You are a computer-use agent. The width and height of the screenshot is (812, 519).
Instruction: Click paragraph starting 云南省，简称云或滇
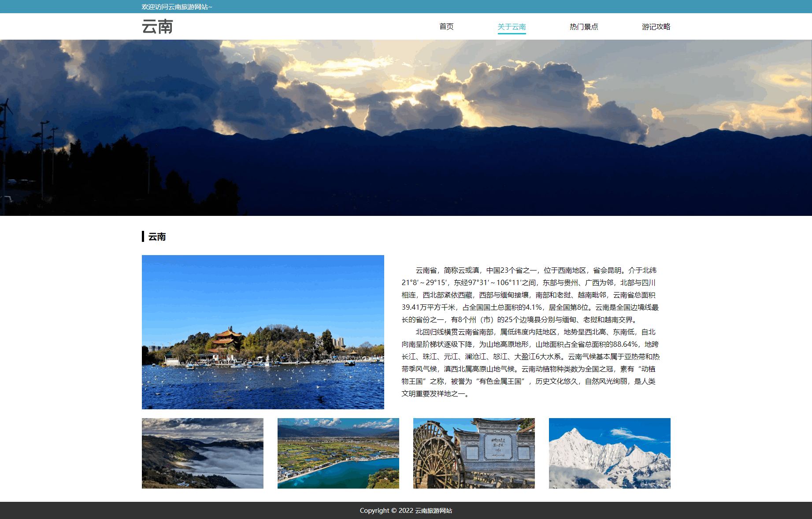[x=530, y=295]
